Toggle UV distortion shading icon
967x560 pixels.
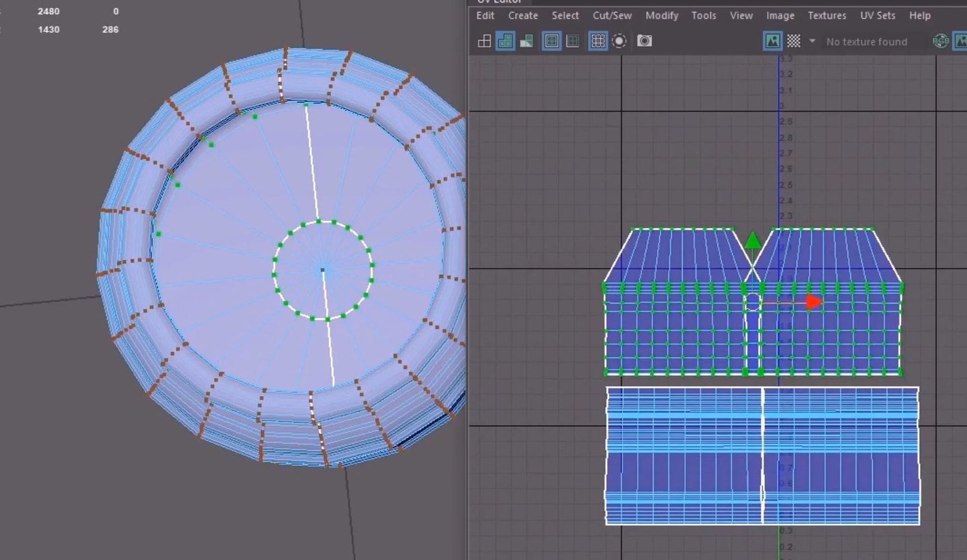click(x=526, y=41)
